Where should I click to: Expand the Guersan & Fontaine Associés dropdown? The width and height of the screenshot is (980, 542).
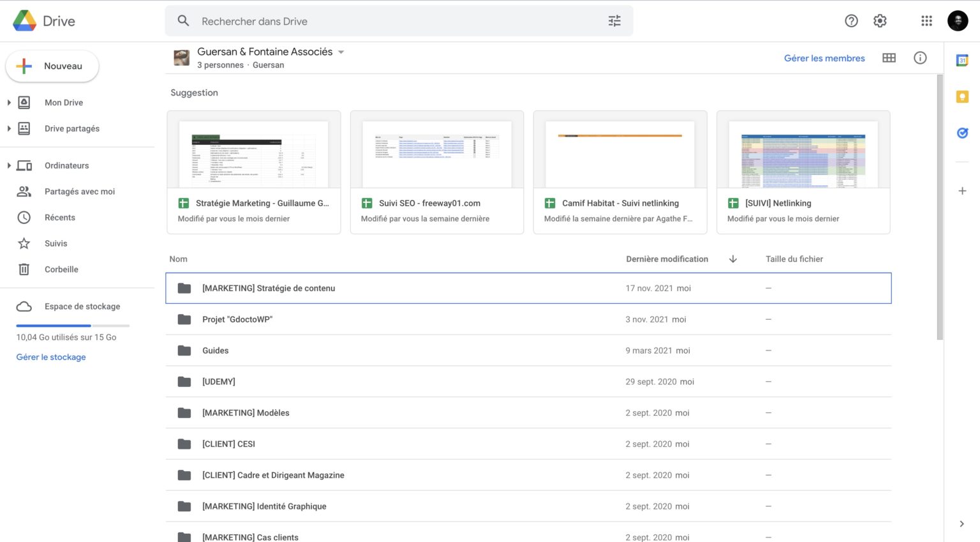[341, 52]
